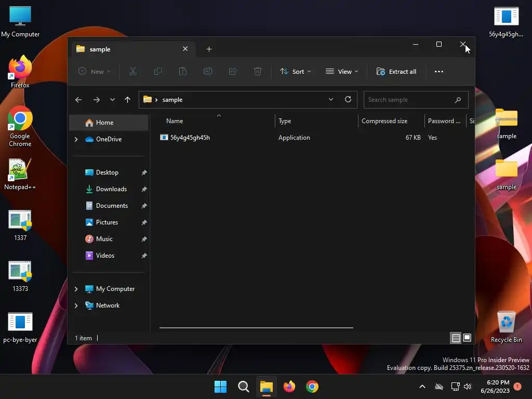Screen dimensions: 532x399
Task: Go back with the left arrow
Action: [x=78, y=100]
